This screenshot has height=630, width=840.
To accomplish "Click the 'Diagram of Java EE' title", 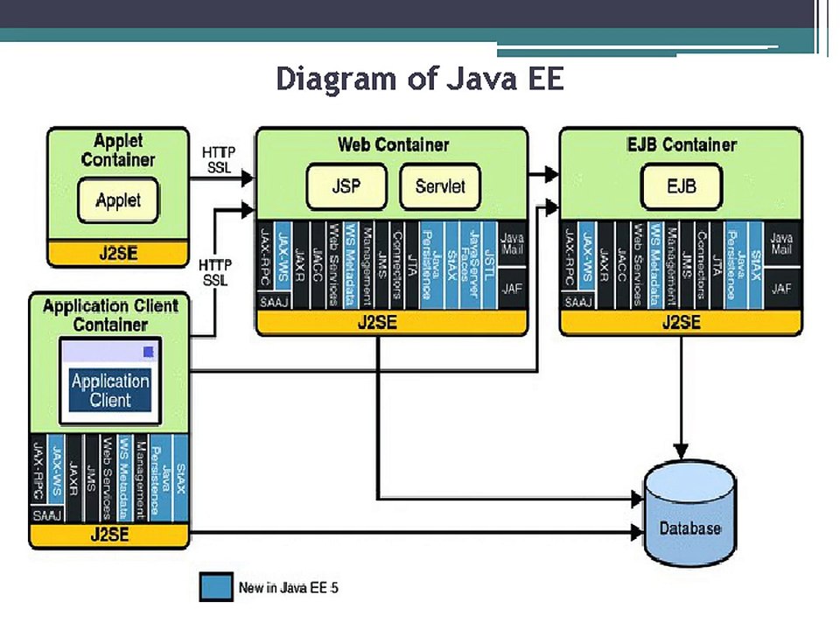I will coord(420,79).
